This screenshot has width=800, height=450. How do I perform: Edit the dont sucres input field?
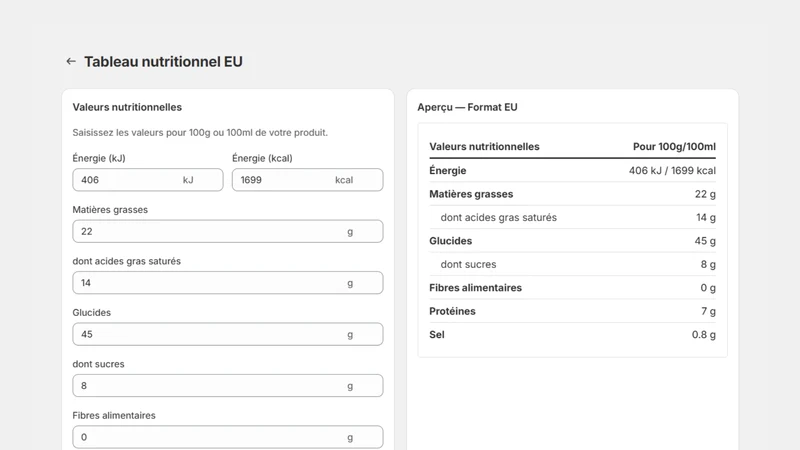coord(228,386)
